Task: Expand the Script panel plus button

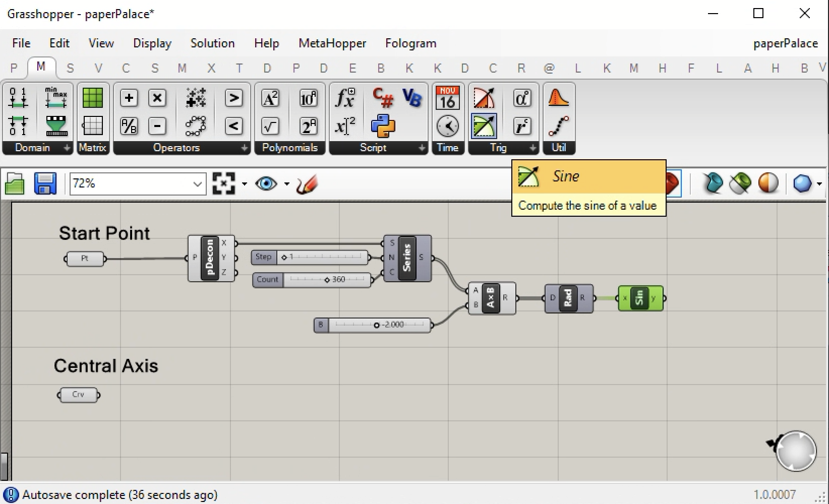Action: click(x=422, y=148)
